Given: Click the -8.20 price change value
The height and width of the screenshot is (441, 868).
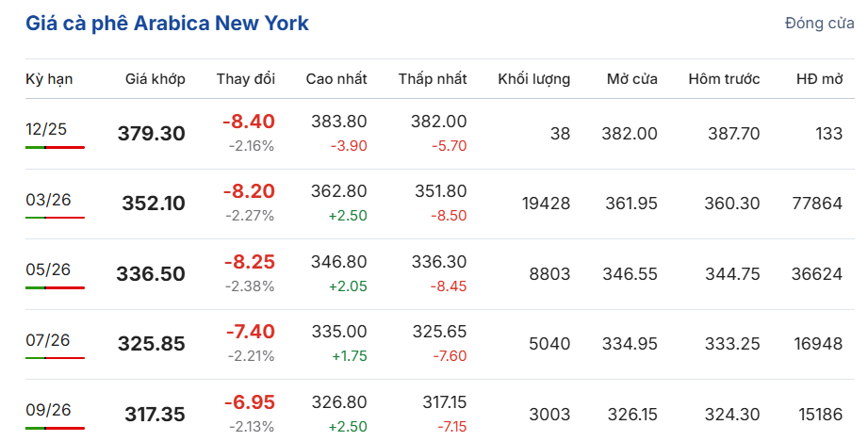Looking at the screenshot, I should (249, 191).
